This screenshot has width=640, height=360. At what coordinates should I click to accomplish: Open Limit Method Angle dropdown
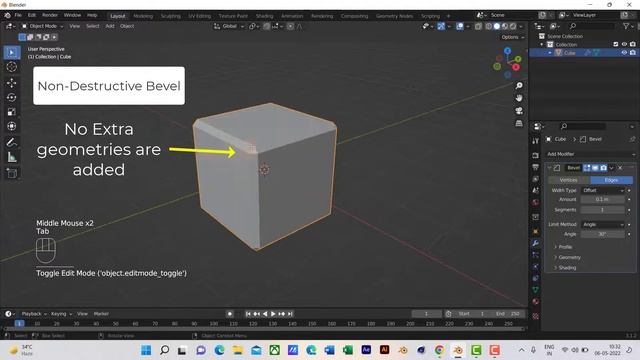[603, 224]
